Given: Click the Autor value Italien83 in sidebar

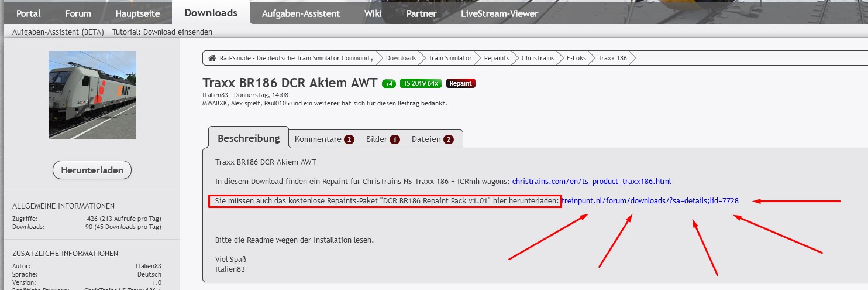Looking at the screenshot, I should click(x=149, y=266).
